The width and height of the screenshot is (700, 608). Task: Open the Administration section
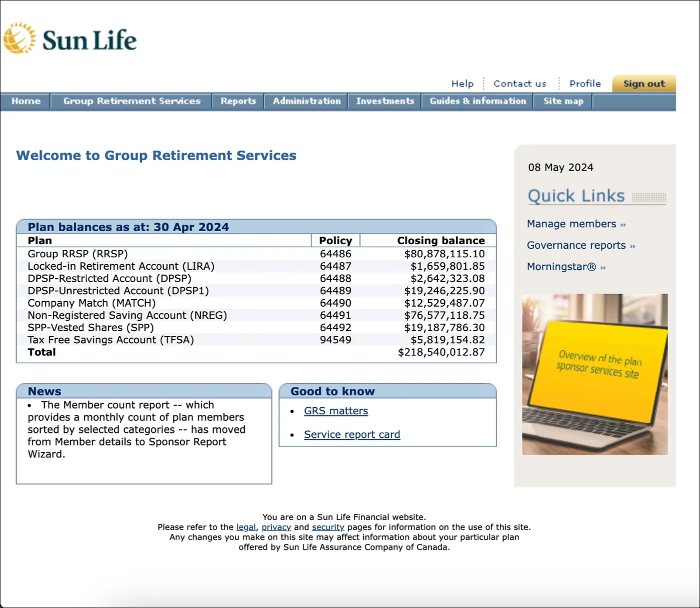click(305, 101)
